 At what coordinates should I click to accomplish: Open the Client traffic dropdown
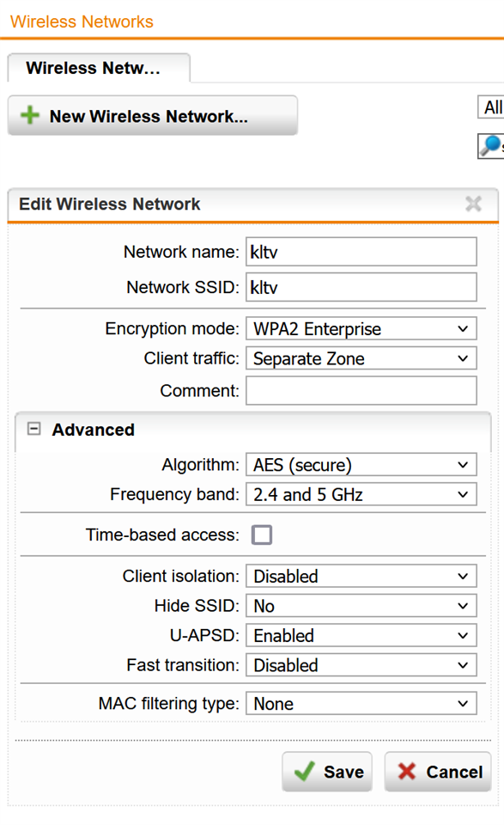pos(361,358)
